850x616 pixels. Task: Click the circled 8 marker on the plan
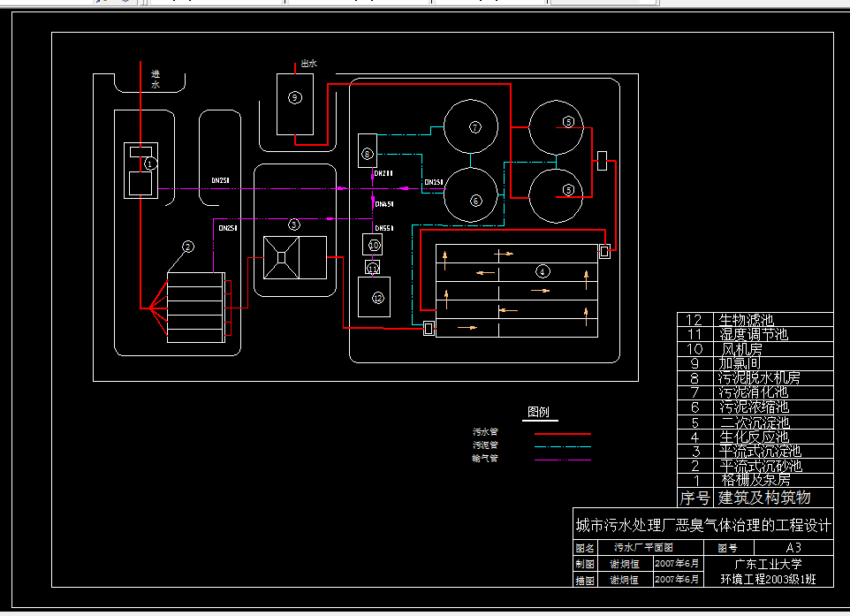(367, 154)
